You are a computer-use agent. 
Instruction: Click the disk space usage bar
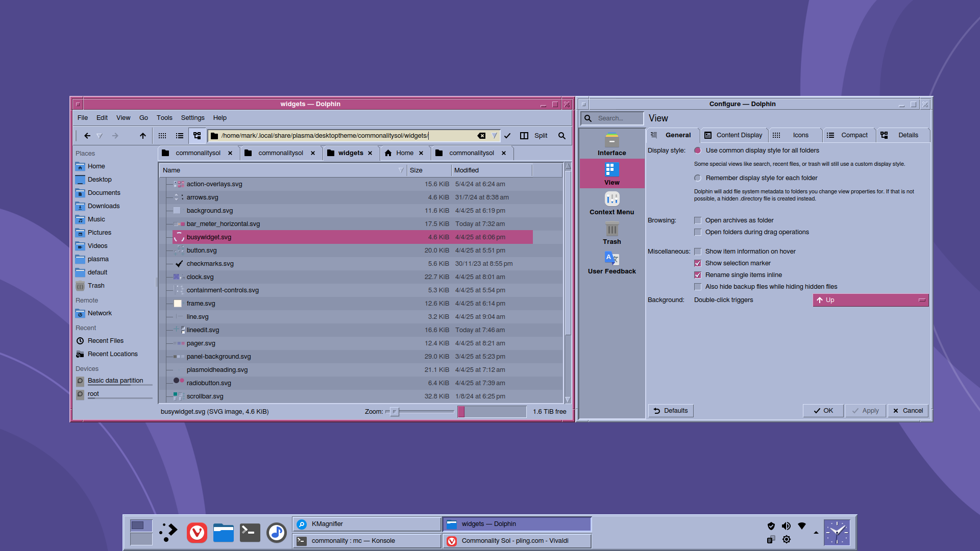coord(492,412)
